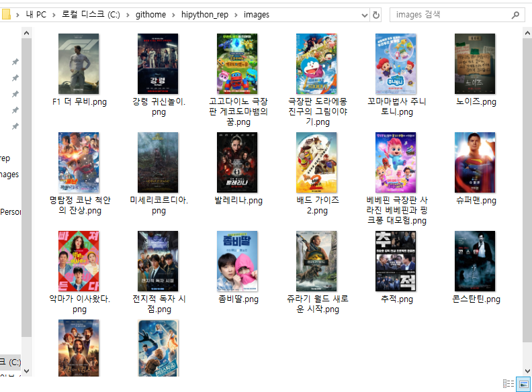
Task: Expand chevron after 내 PC breadcrumb
Action: [54, 15]
